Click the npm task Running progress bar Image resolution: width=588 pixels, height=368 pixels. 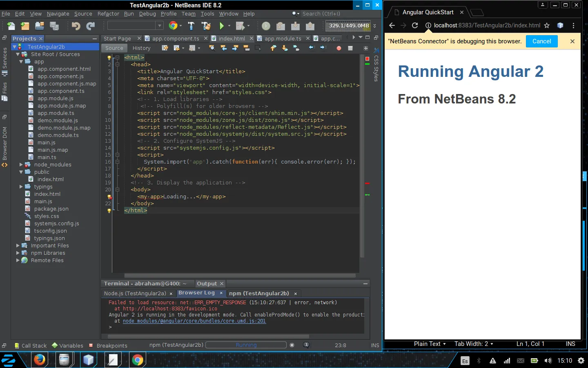[x=246, y=345]
